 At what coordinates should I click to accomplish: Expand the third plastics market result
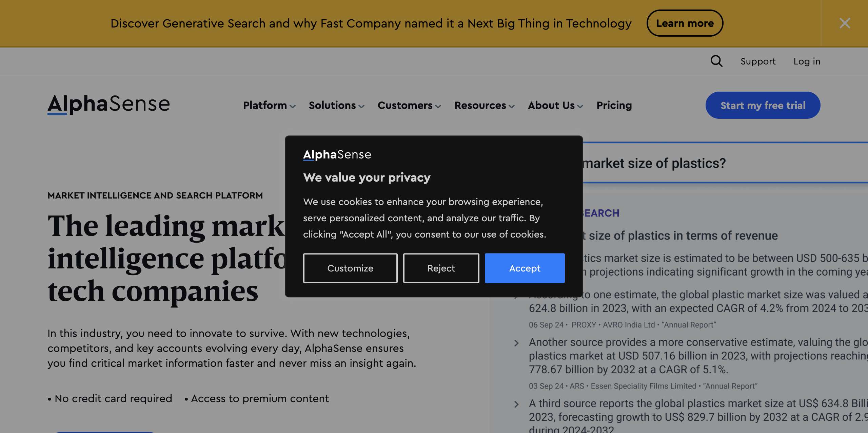pyautogui.click(x=516, y=404)
